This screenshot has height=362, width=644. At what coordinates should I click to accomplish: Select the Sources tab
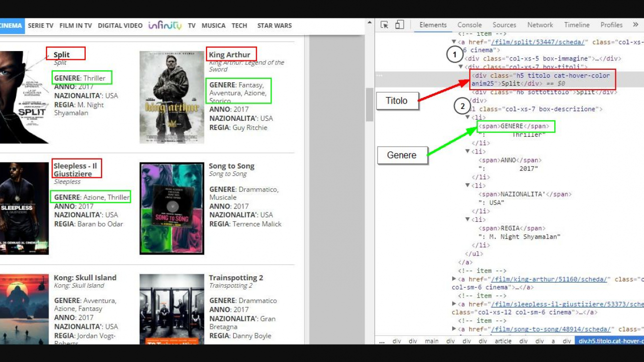504,25
